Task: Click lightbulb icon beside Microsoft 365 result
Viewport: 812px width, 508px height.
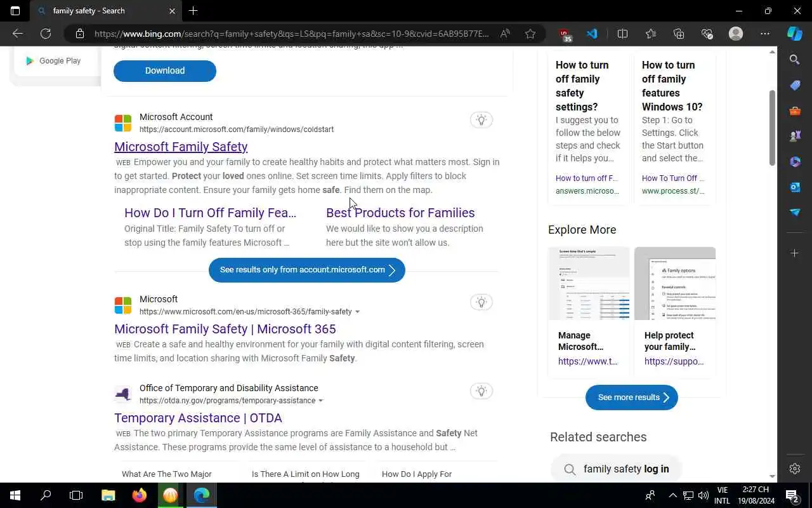Action: pyautogui.click(x=481, y=302)
